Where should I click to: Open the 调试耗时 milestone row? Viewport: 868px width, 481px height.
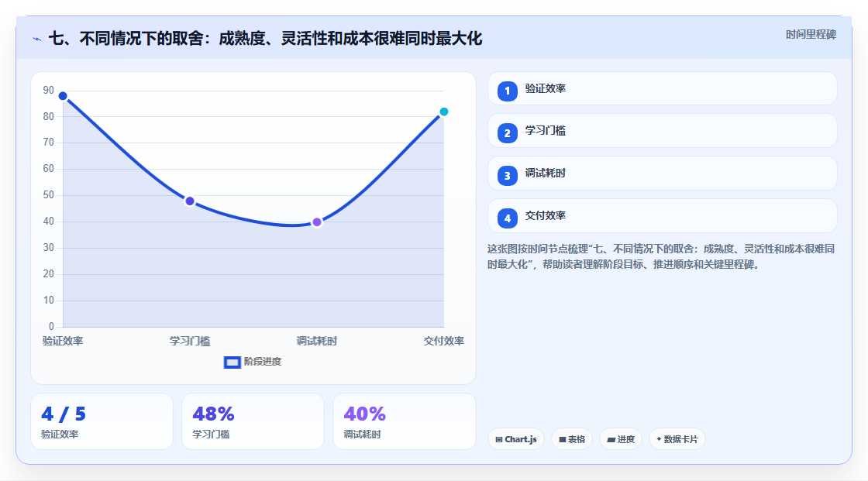tap(662, 174)
